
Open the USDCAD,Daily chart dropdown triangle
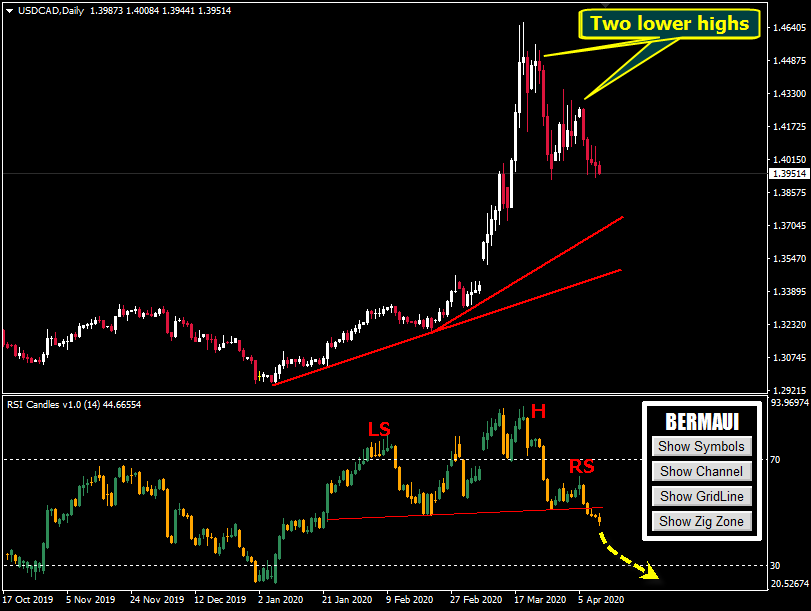click(x=9, y=11)
